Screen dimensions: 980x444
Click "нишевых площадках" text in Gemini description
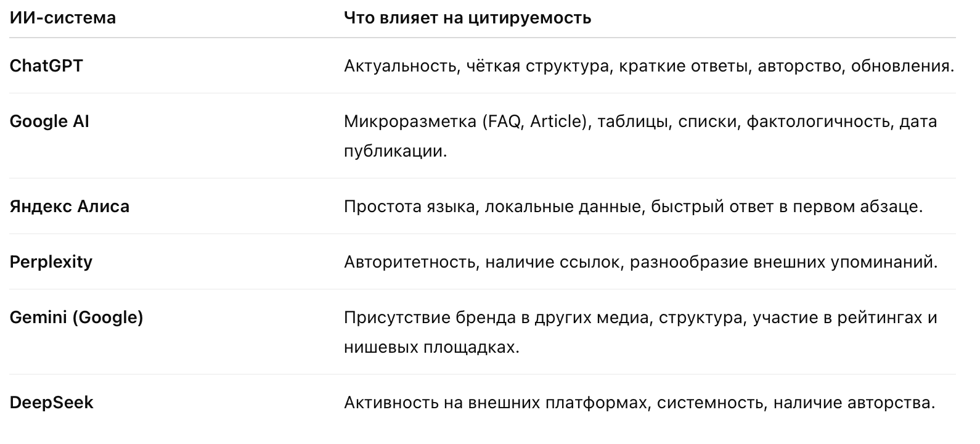pos(431,347)
